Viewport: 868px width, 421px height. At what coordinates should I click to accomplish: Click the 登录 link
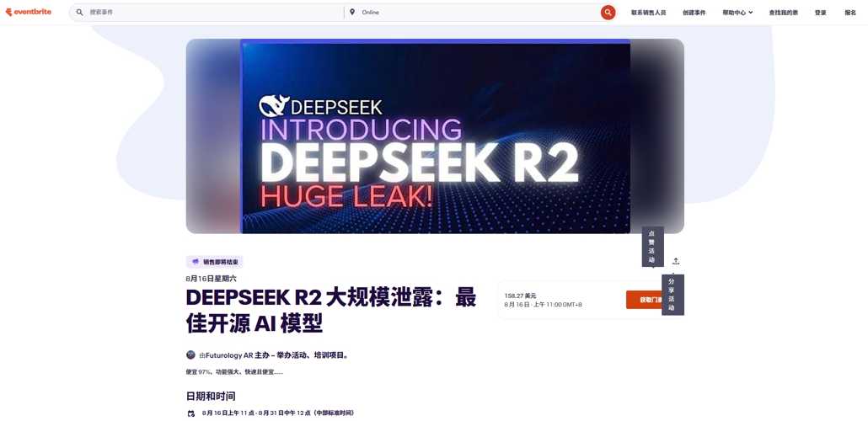coord(821,12)
